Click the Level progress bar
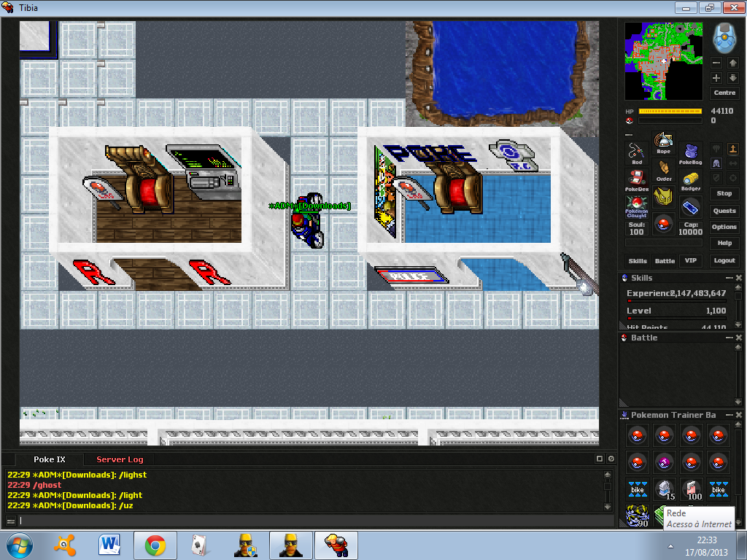The width and height of the screenshot is (747, 560). point(677,319)
